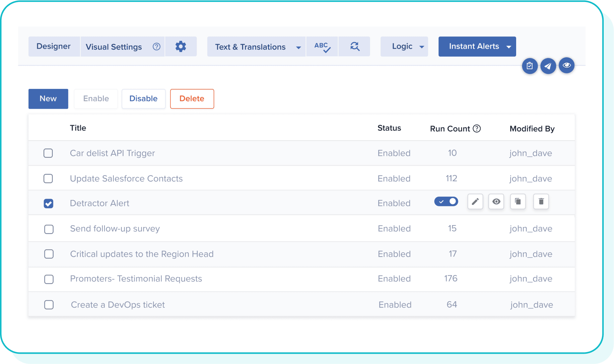
Task: Click the Run Count column header
Action: [450, 129]
